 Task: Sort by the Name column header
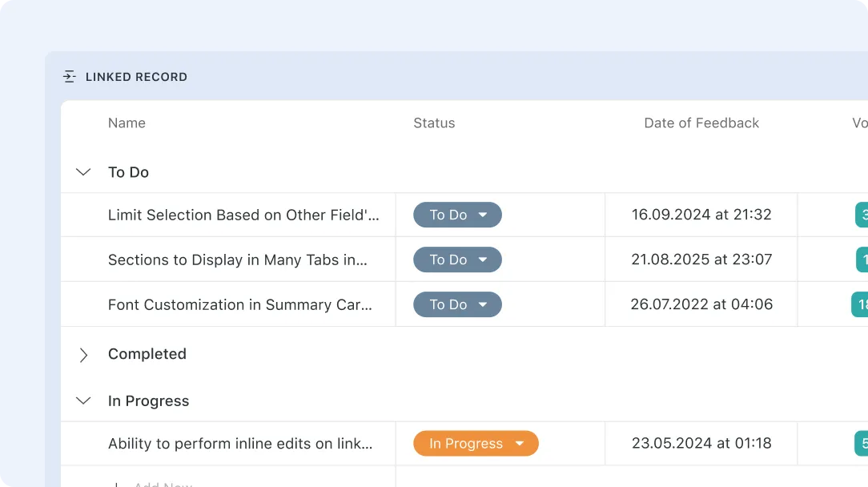click(x=127, y=123)
